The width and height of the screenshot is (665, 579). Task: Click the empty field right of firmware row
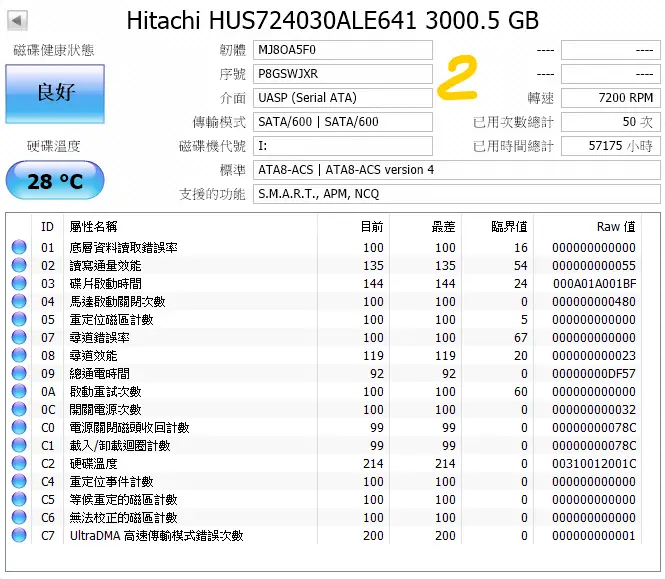click(611, 50)
